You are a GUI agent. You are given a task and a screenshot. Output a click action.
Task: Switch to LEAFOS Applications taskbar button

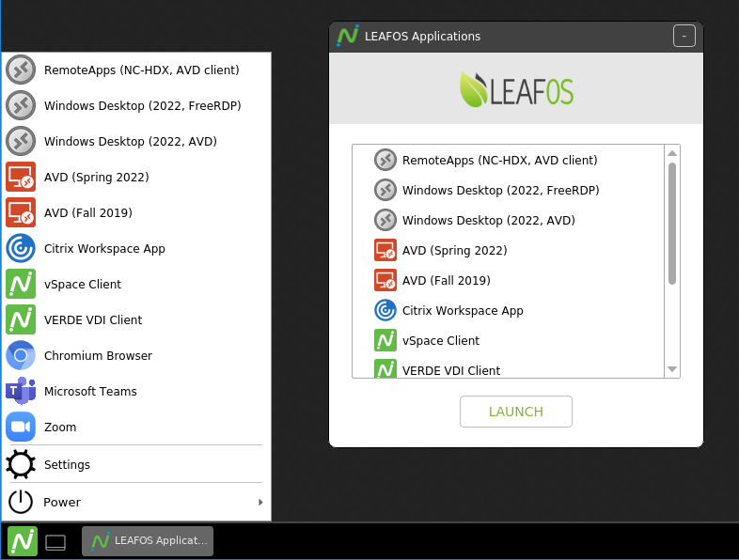pyautogui.click(x=148, y=541)
